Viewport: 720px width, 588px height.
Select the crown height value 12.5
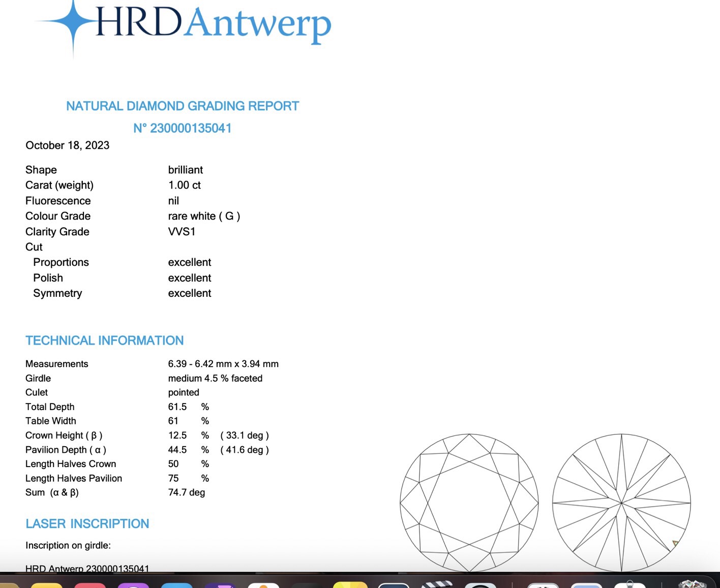click(177, 436)
